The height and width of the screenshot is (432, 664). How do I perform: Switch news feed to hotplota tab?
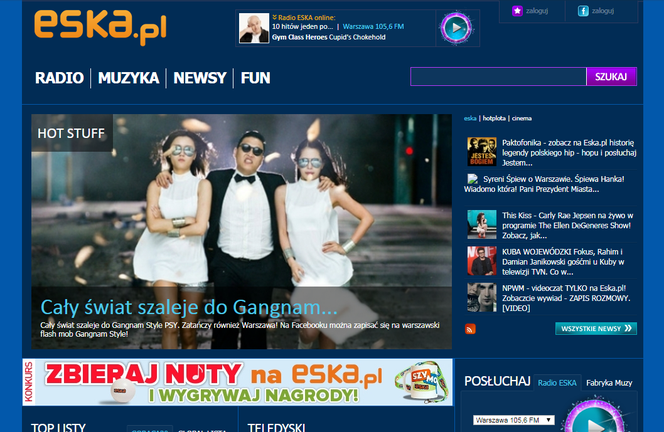[494, 118]
